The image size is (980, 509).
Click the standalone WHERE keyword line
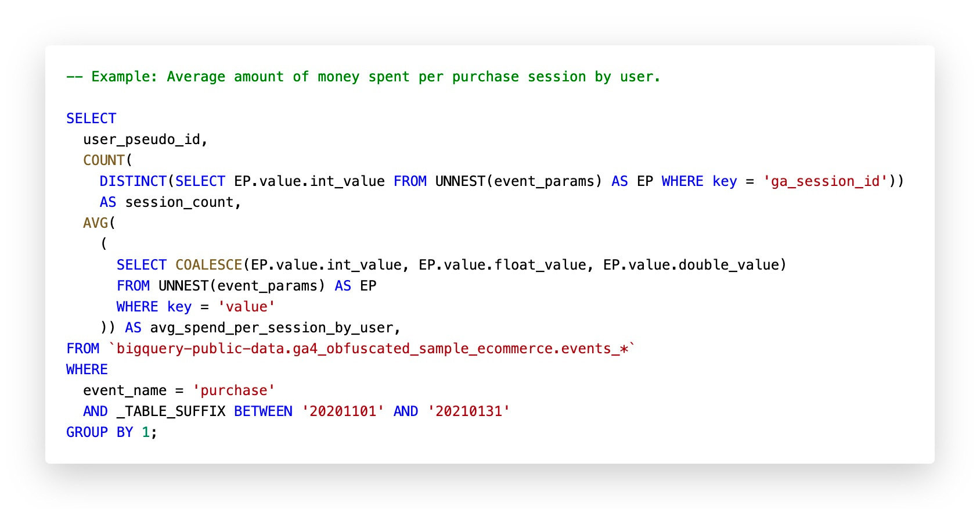point(87,370)
